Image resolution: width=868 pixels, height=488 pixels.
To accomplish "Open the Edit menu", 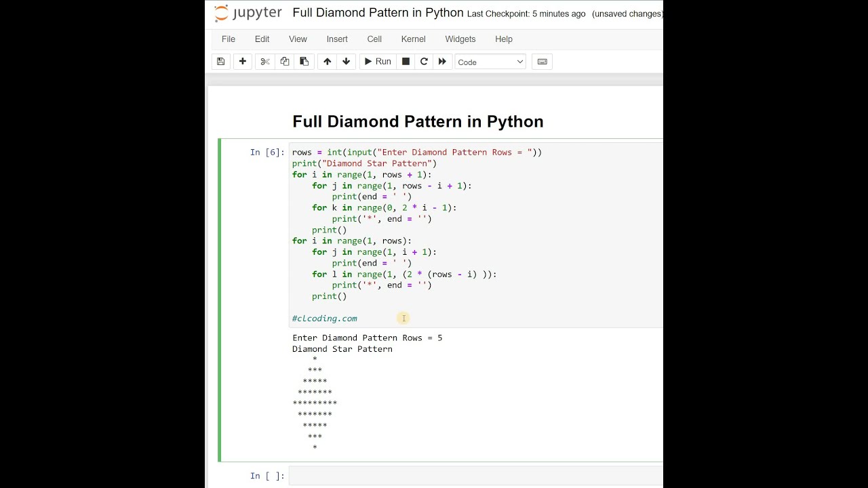I will (262, 39).
